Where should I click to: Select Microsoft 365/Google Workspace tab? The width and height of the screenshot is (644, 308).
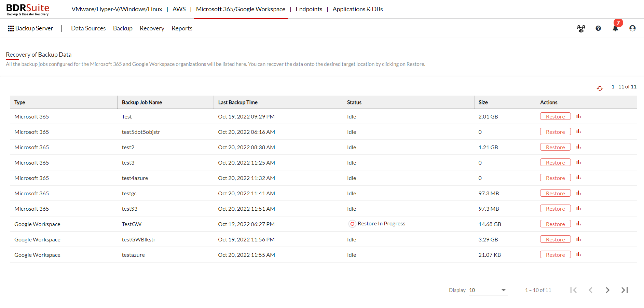tap(241, 9)
